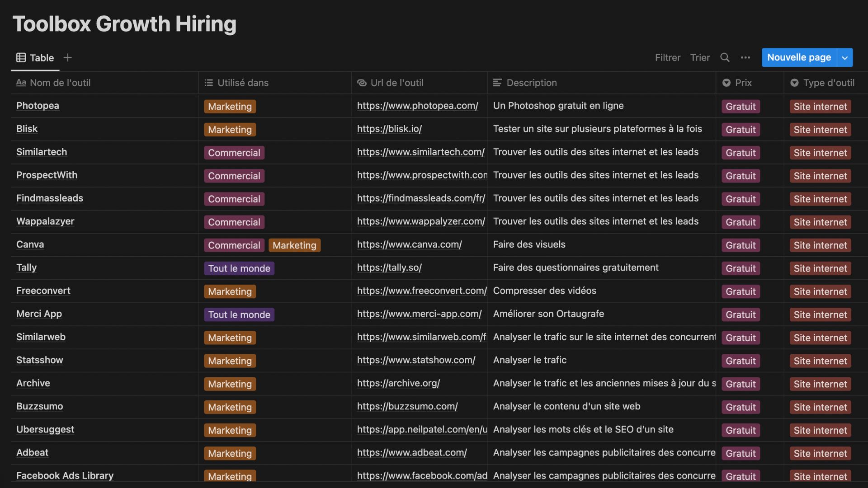Click the select icon beside Prix header

coord(726,83)
